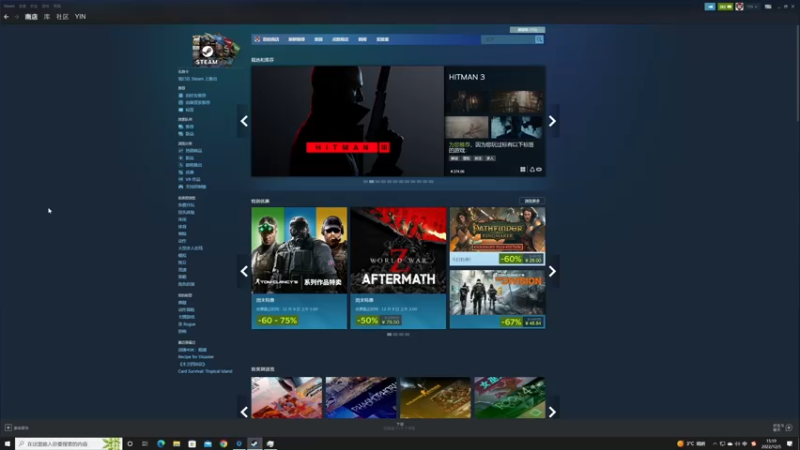Open the wishlist button above search
The width and height of the screenshot is (800, 450).
(527, 30)
